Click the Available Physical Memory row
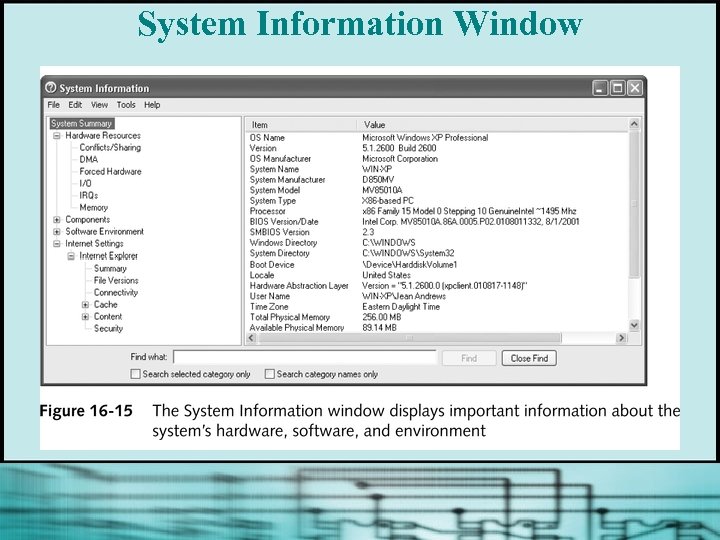Screen dimensions: 720x540 [437, 328]
